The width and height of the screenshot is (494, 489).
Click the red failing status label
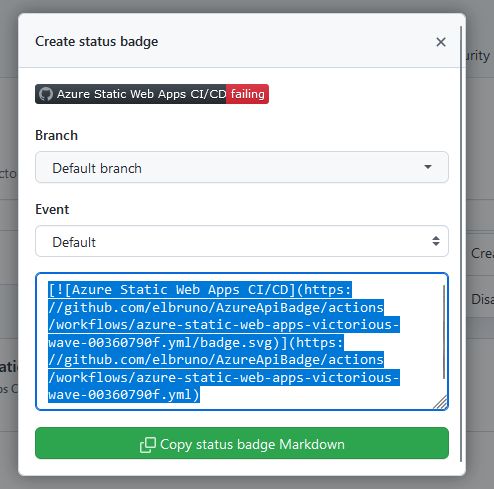click(x=247, y=94)
